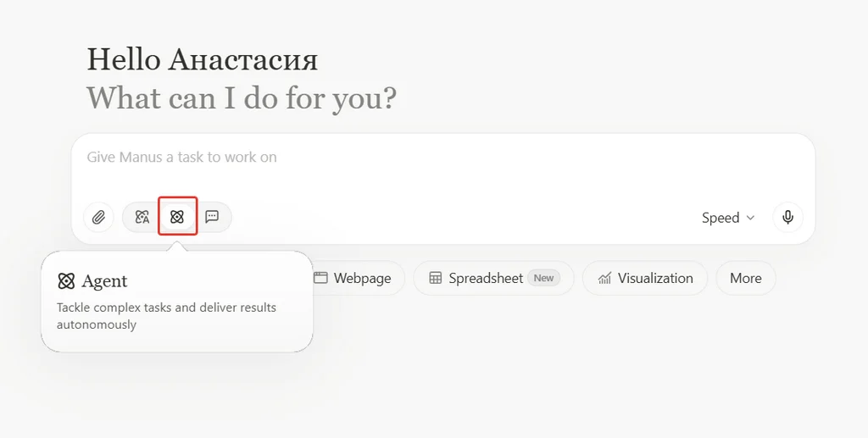Click the paperclip attach file icon

[98, 217]
